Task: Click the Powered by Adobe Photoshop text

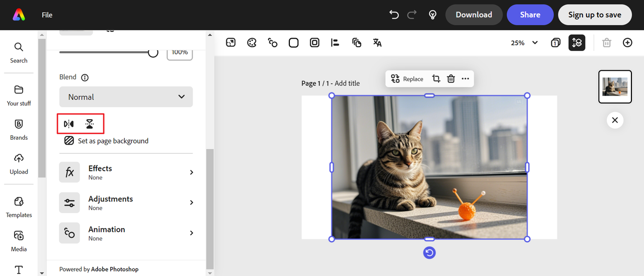Action: pos(99,269)
